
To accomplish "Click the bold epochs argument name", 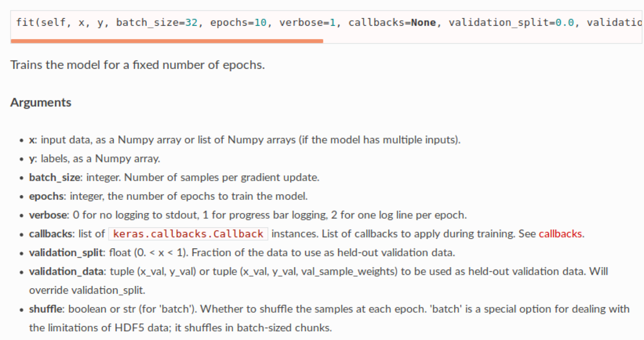I will tap(46, 196).
